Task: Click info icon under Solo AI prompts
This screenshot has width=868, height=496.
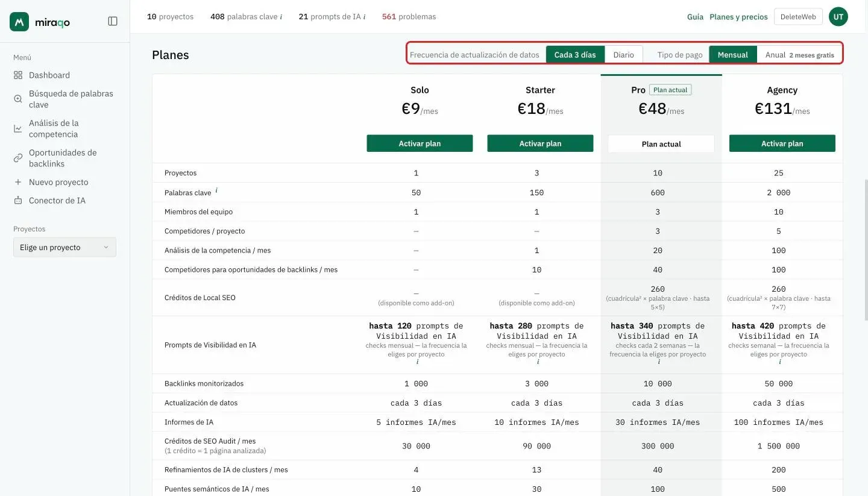Action: (417, 362)
